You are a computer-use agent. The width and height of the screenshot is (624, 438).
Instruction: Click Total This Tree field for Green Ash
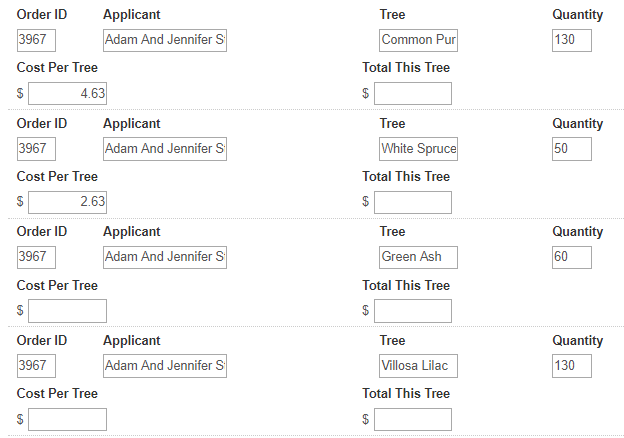click(x=413, y=311)
